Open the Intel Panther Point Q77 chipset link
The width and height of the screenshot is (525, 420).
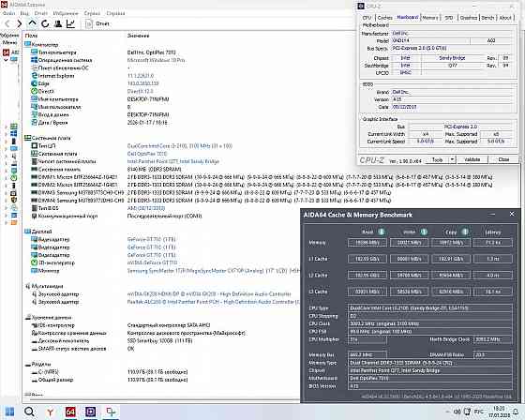click(x=173, y=161)
